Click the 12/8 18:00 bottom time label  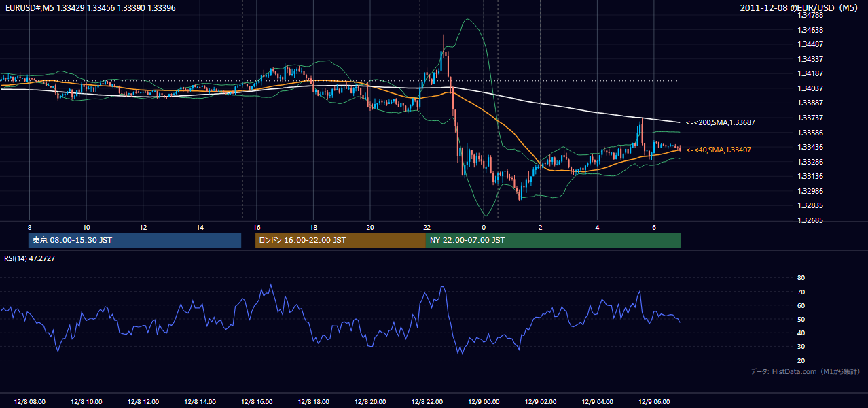pyautogui.click(x=313, y=402)
